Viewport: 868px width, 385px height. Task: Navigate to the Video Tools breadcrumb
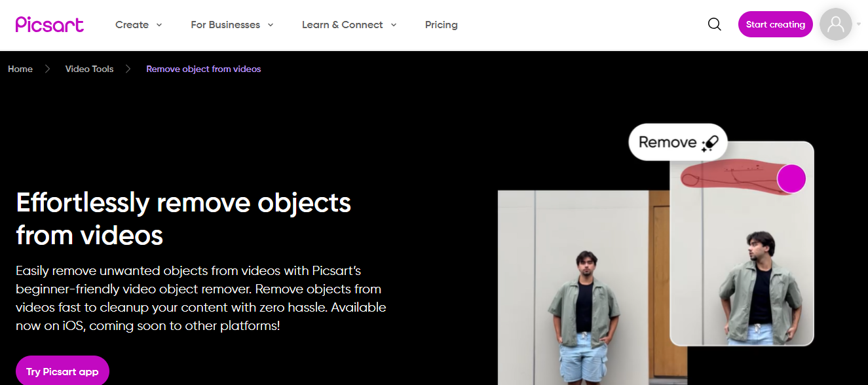(89, 69)
